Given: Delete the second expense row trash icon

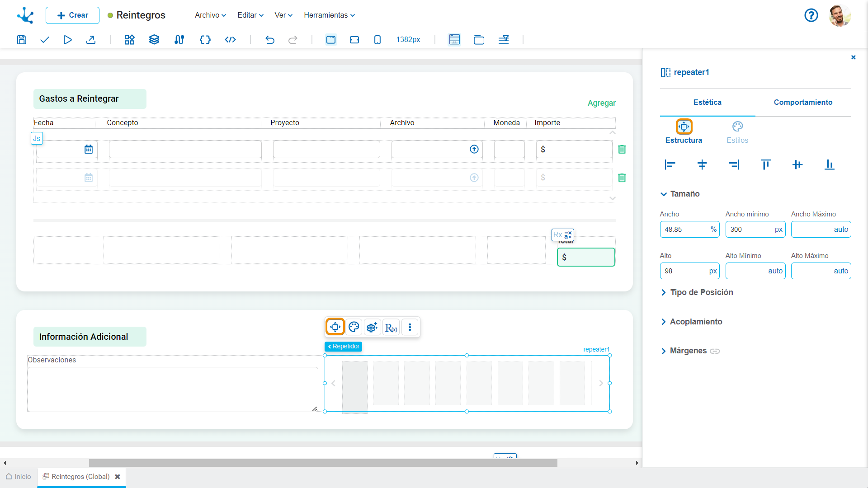Looking at the screenshot, I should (622, 178).
